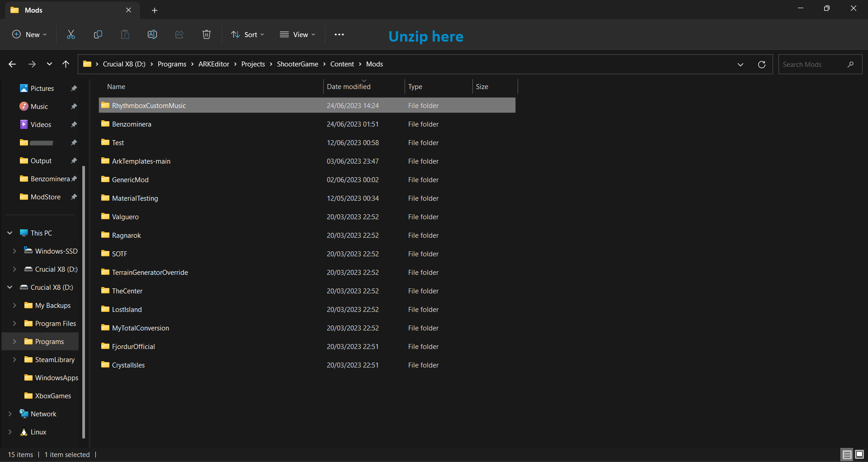This screenshot has width=868, height=462.
Task: Select the MaterialTesting folder
Action: pyautogui.click(x=307, y=198)
